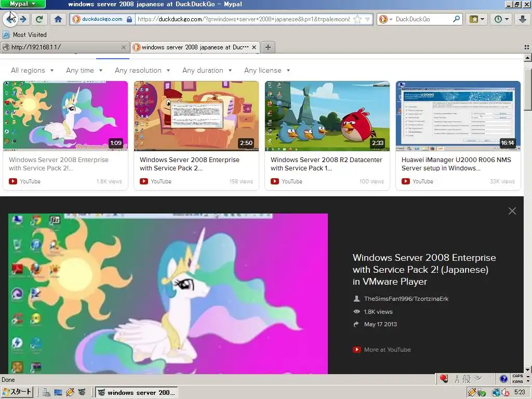This screenshot has width=532, height=399.
Task: Close the video detail panel with X
Action: (x=512, y=211)
